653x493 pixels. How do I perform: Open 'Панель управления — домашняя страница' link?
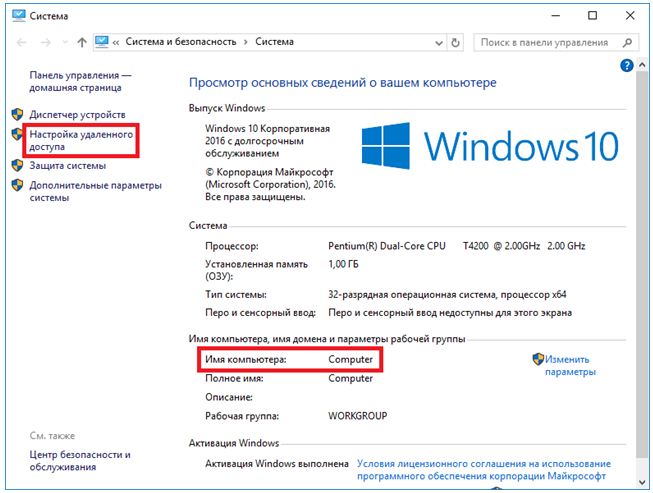pos(80,82)
